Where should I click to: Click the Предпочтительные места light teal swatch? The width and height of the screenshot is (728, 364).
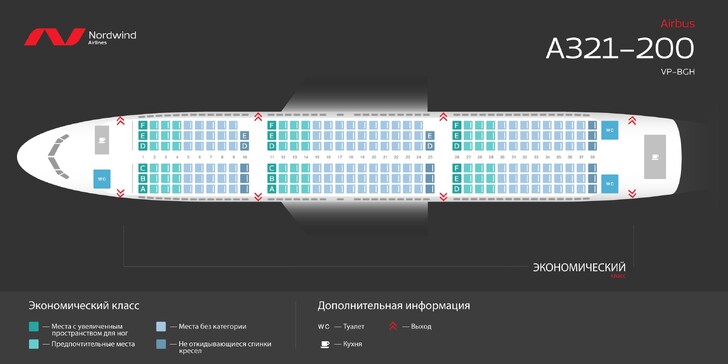click(33, 344)
